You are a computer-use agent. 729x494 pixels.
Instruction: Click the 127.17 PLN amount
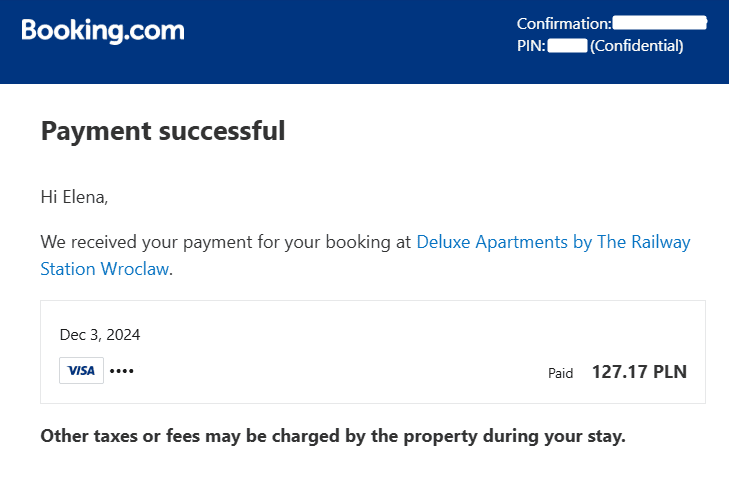[x=639, y=372]
